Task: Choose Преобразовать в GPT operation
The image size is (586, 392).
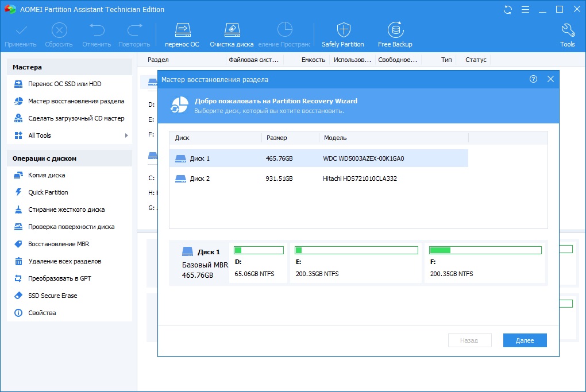Action: coord(60,278)
